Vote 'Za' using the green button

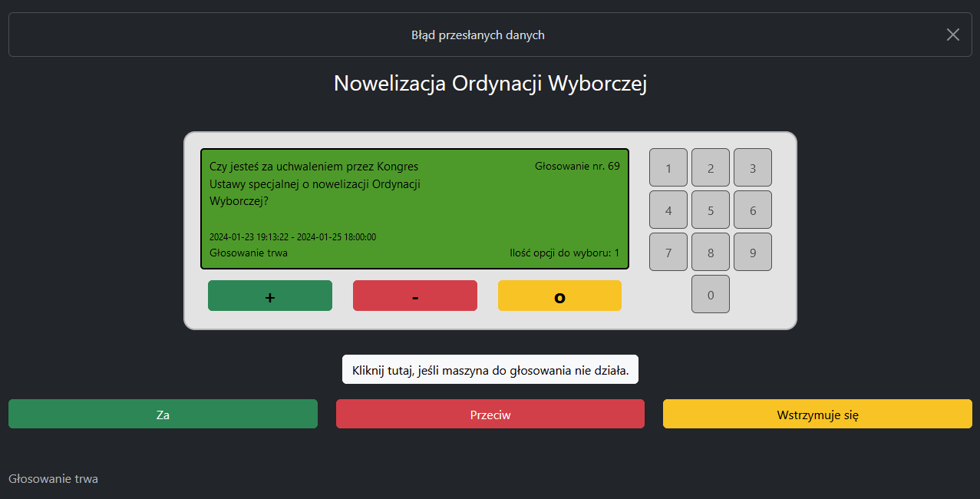[x=163, y=414]
